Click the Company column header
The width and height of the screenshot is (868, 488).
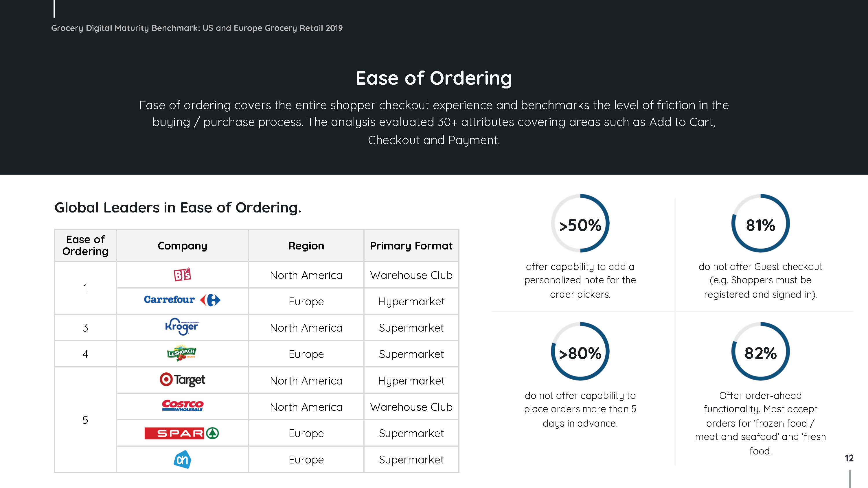(182, 246)
